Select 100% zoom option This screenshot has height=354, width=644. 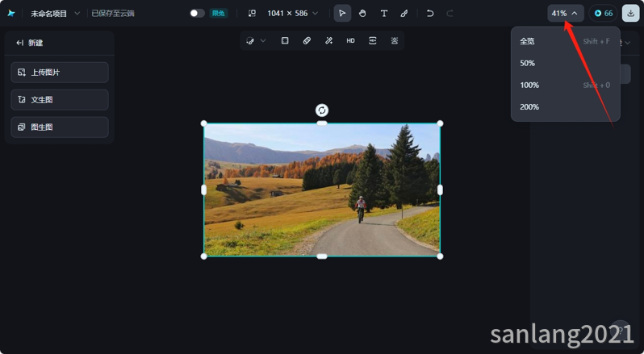point(529,85)
